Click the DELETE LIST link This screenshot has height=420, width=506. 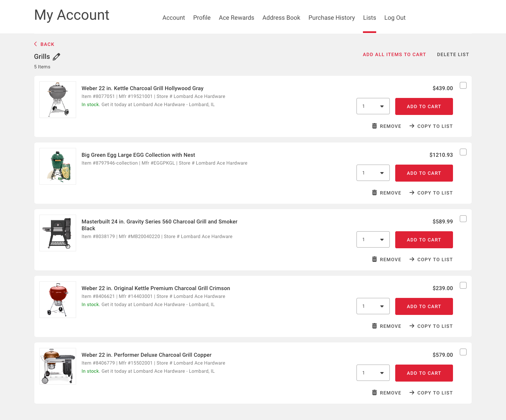tap(453, 54)
